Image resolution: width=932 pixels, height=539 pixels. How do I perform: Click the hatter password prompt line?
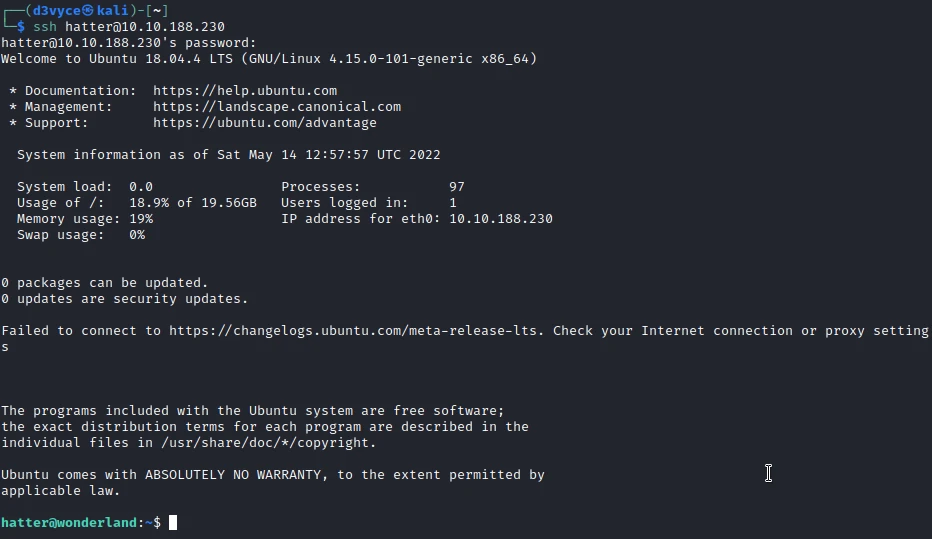pos(129,43)
